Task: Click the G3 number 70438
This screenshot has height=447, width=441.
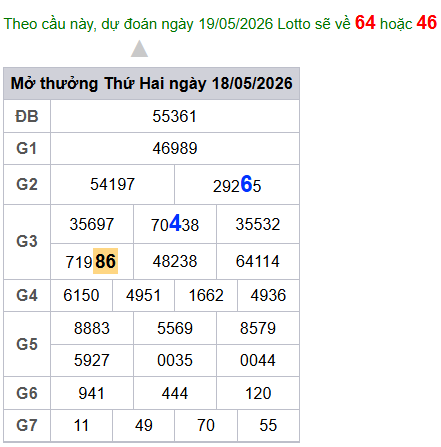Action: 175,224
